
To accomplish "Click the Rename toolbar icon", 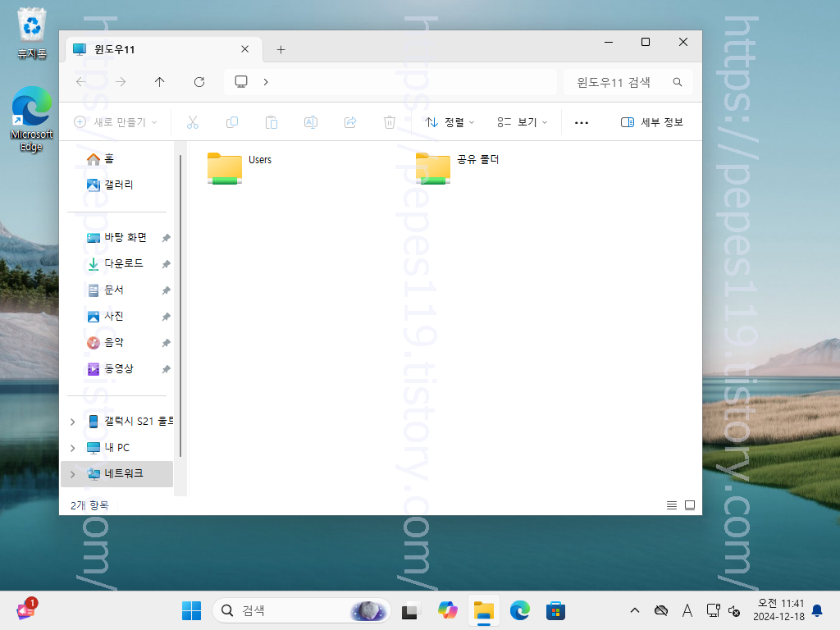I will 311,122.
